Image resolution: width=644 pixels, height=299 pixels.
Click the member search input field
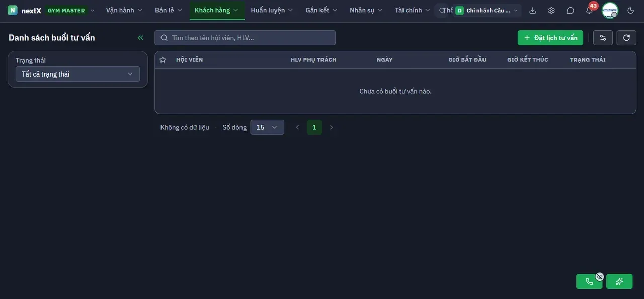pyautogui.click(x=245, y=38)
